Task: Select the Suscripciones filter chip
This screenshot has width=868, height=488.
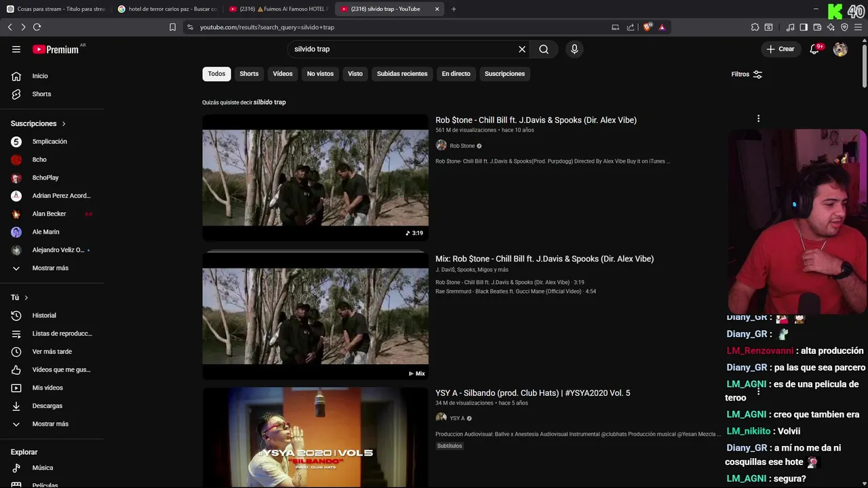Action: click(505, 73)
